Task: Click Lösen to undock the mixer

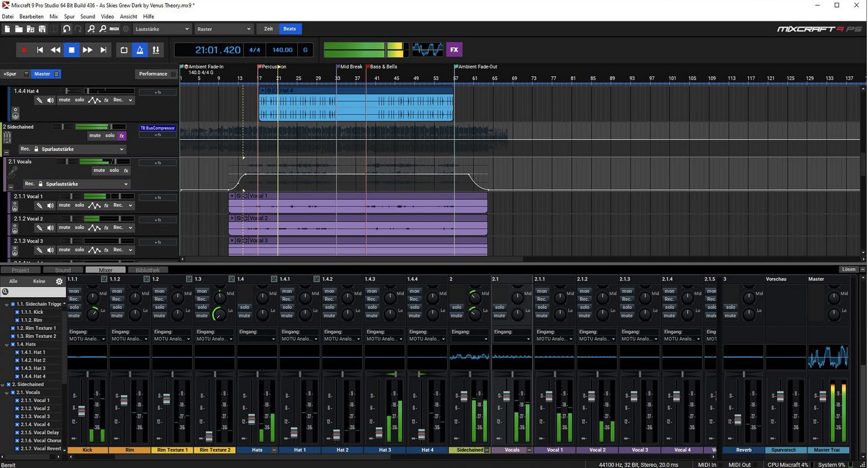Action: (848, 269)
